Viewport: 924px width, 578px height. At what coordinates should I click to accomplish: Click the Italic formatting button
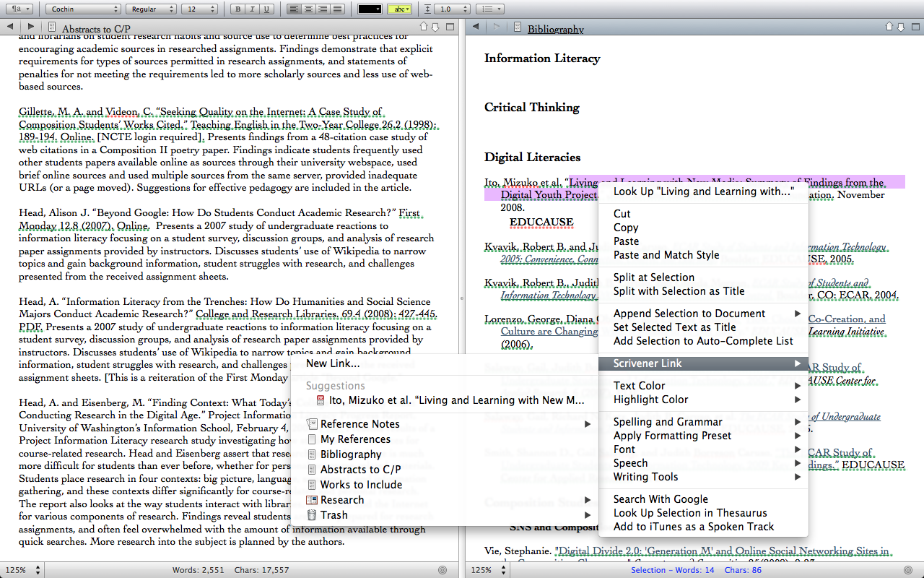click(253, 9)
